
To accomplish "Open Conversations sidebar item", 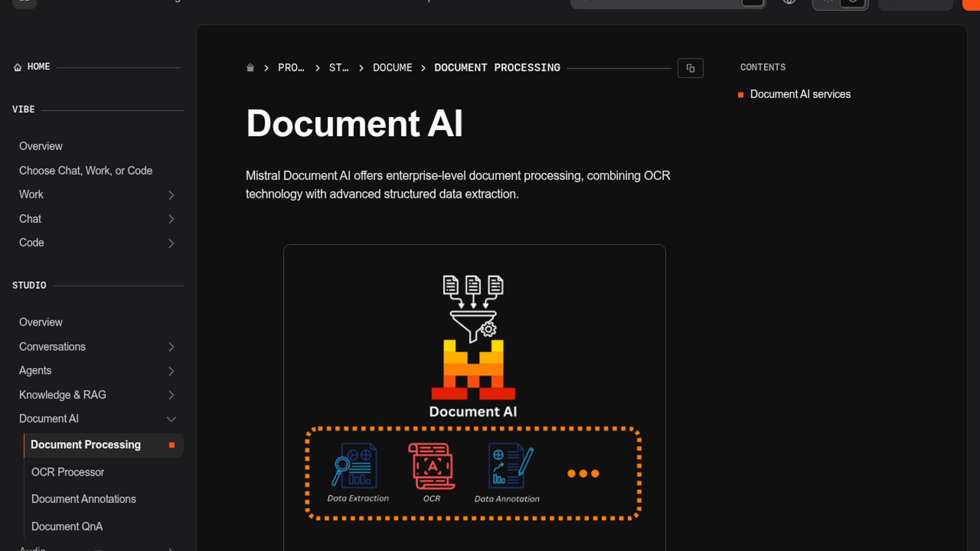I will [x=52, y=347].
